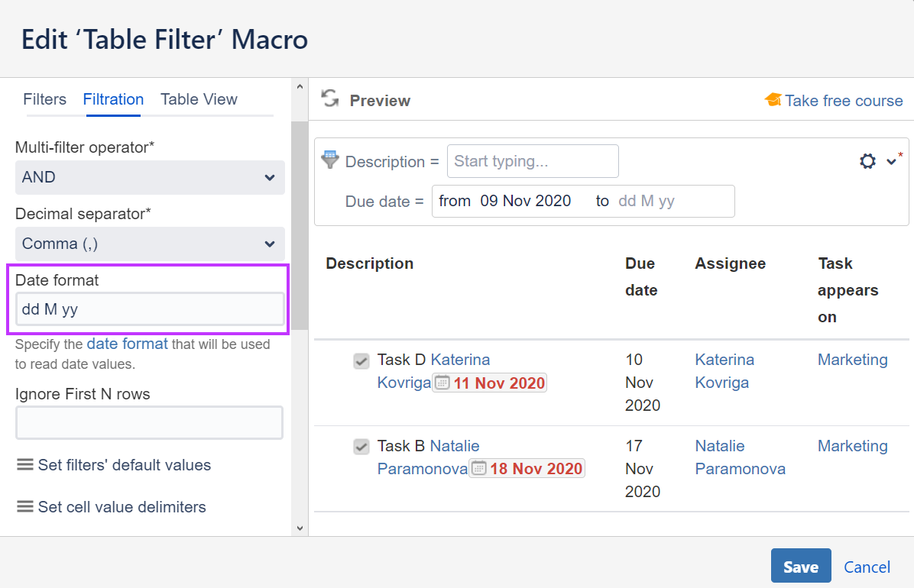The image size is (914, 588).
Task: Click the 'Start typing...' Description field
Action: coord(533,161)
